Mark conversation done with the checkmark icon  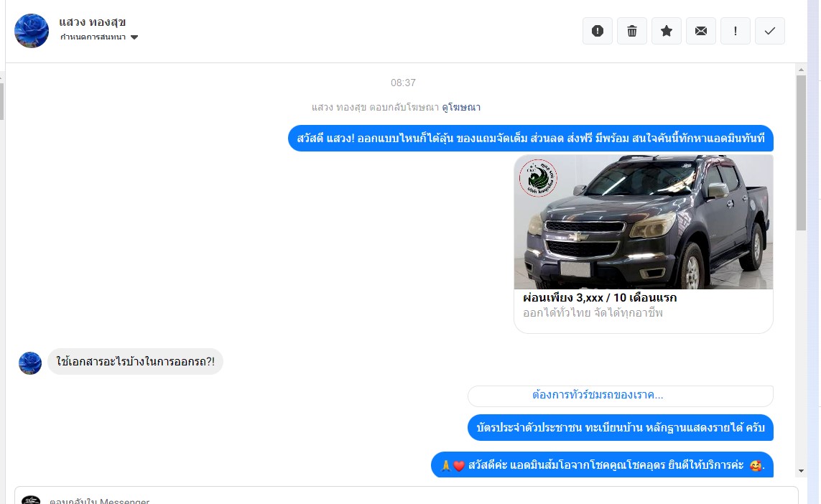[769, 31]
